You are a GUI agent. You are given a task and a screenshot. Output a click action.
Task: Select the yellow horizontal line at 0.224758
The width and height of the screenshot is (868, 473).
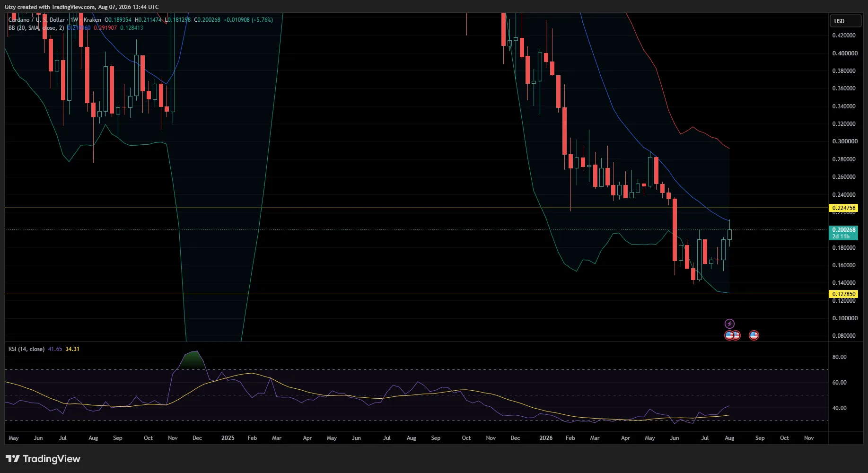click(416, 208)
